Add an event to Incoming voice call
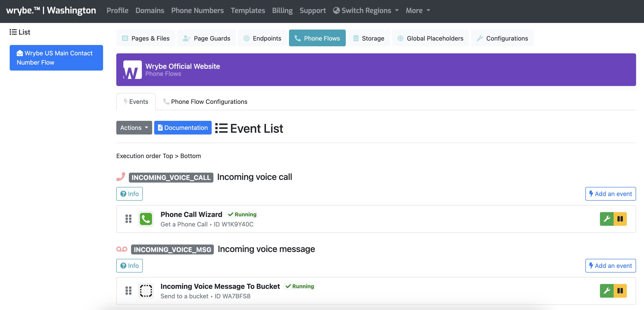 point(610,194)
